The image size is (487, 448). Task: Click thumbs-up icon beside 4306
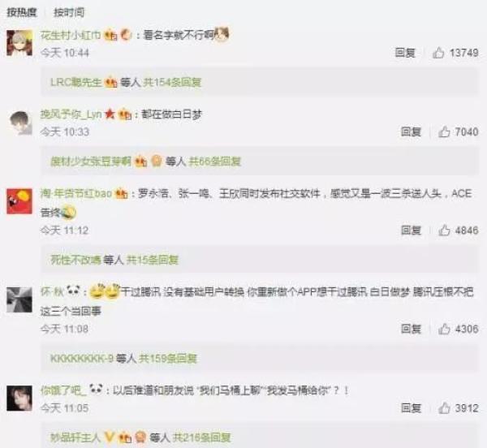coord(444,329)
